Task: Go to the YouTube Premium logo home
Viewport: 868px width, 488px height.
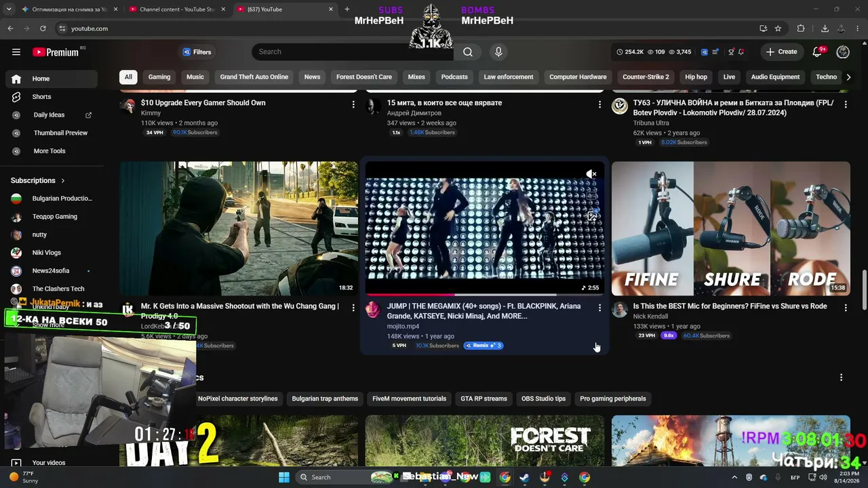Action: coord(56,52)
